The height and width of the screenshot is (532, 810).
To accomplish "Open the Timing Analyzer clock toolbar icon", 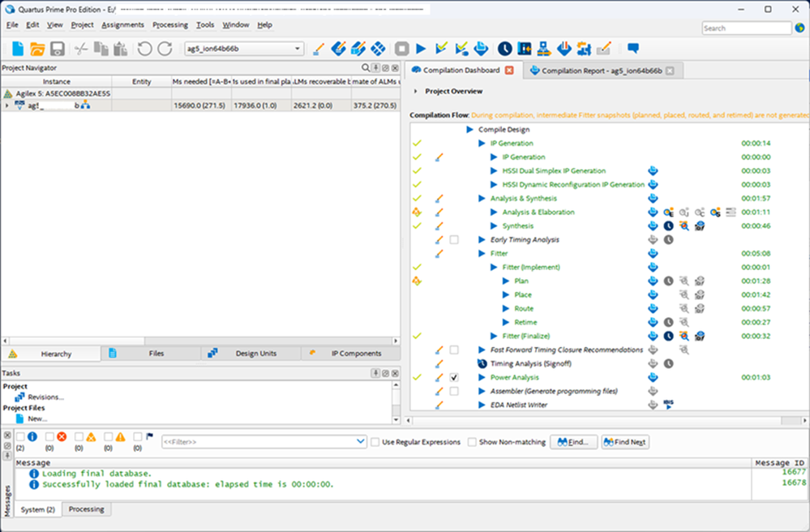I will 504,49.
